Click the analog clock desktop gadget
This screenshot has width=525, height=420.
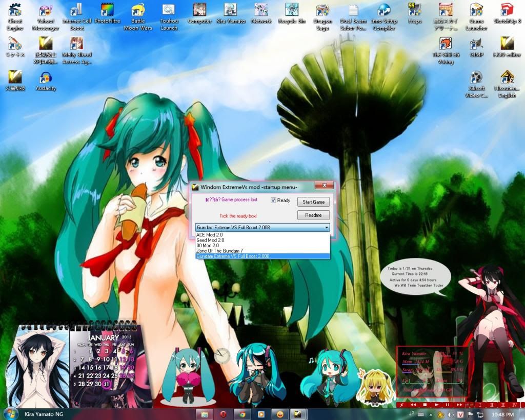pyautogui.click(x=221, y=356)
